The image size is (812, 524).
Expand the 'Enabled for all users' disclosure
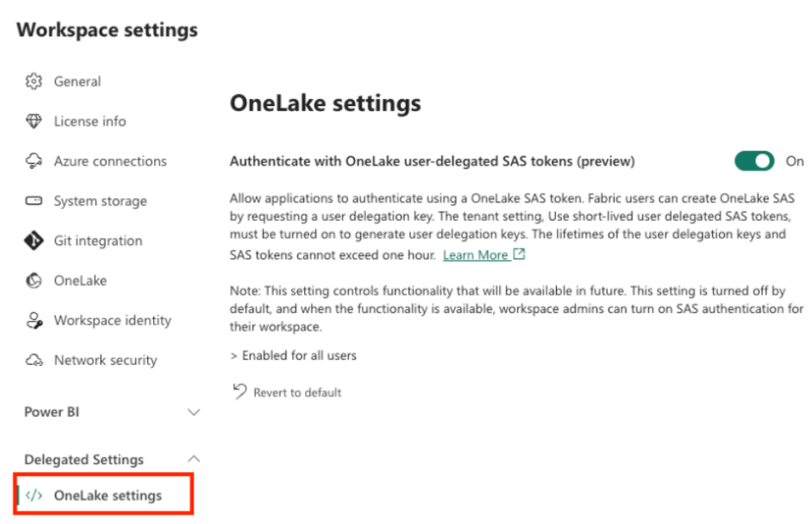click(x=293, y=355)
